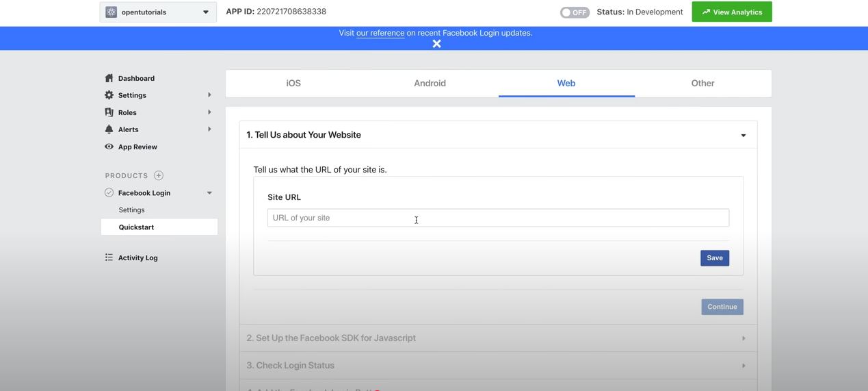Click the APP ID number text
This screenshot has width=868, height=391.
(x=291, y=12)
